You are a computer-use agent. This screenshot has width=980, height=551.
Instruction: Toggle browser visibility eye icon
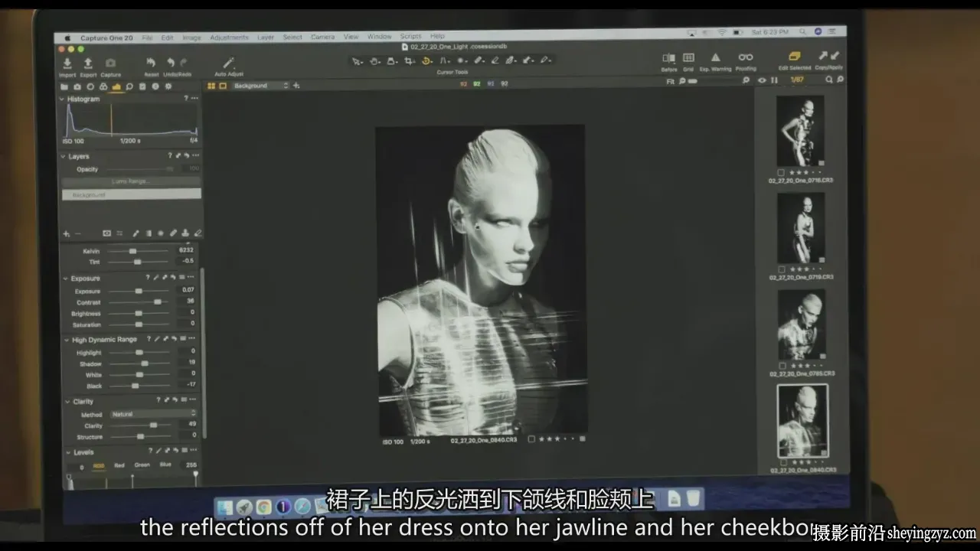point(762,80)
